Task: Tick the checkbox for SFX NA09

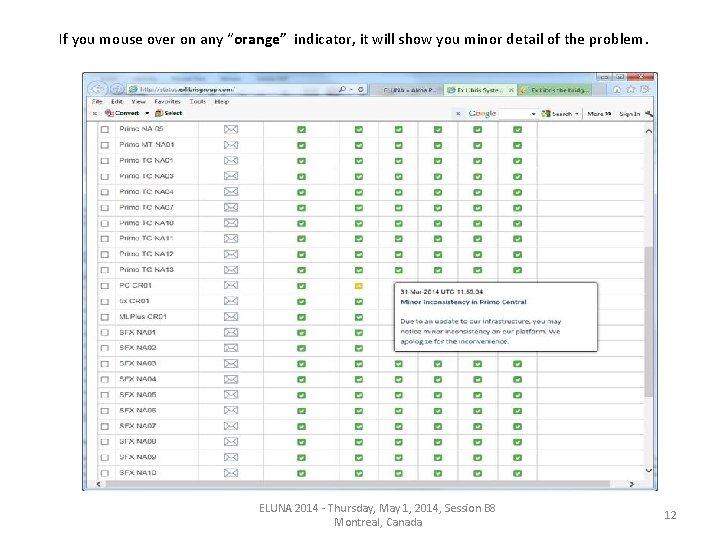Action: pos(105,457)
